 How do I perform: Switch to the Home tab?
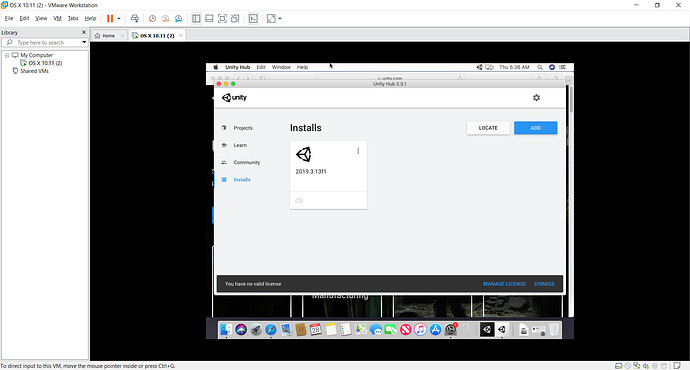[105, 36]
